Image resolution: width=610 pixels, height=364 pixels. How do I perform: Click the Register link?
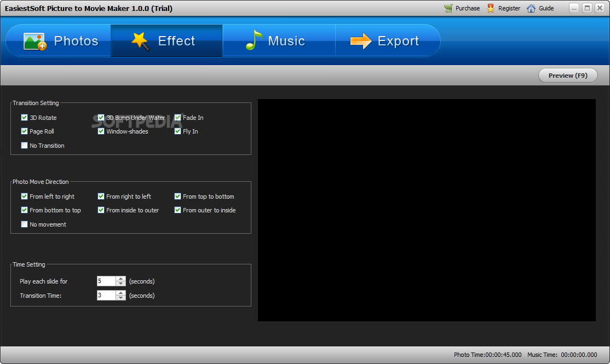coord(503,8)
